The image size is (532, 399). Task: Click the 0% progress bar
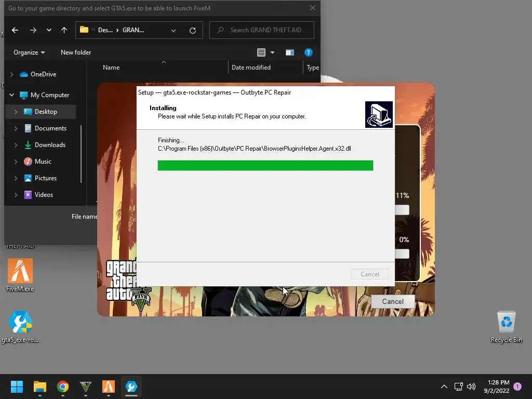click(x=402, y=254)
